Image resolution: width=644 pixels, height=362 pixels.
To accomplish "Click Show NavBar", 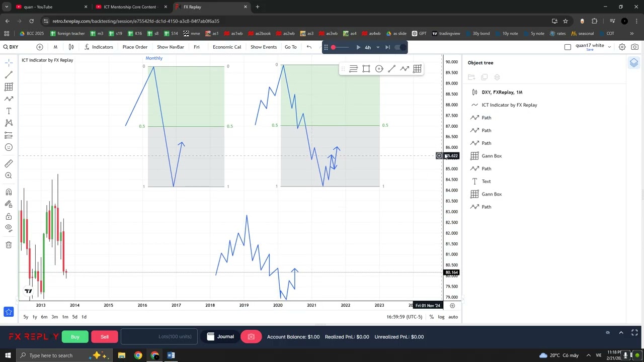I will [x=171, y=47].
